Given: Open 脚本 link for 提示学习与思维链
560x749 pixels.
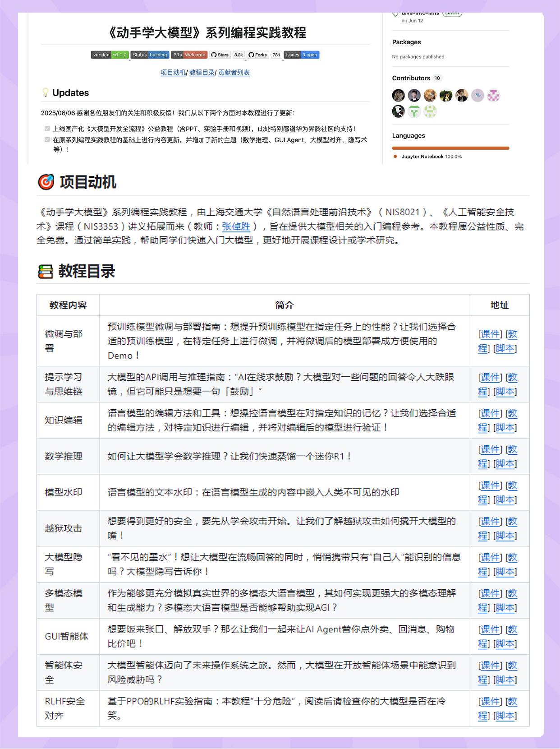Looking at the screenshot, I should point(505,392).
